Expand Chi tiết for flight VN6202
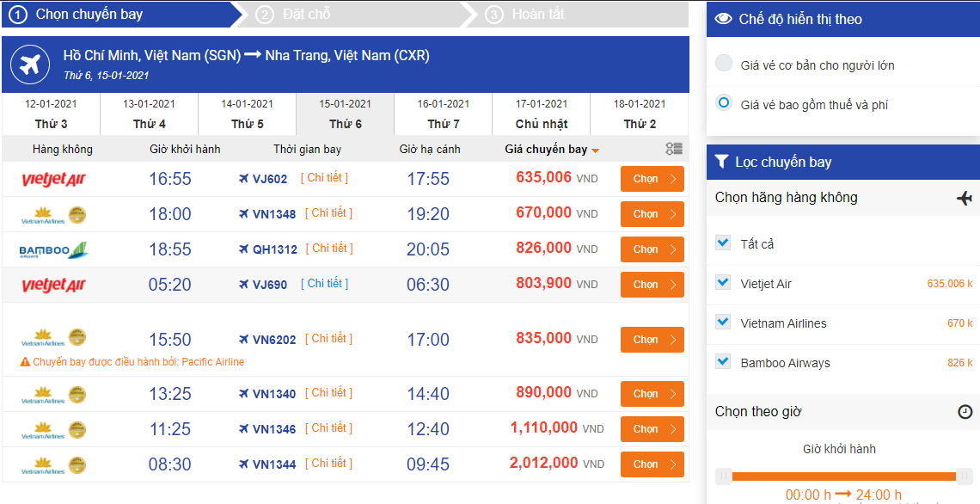The image size is (980, 504). (x=328, y=338)
